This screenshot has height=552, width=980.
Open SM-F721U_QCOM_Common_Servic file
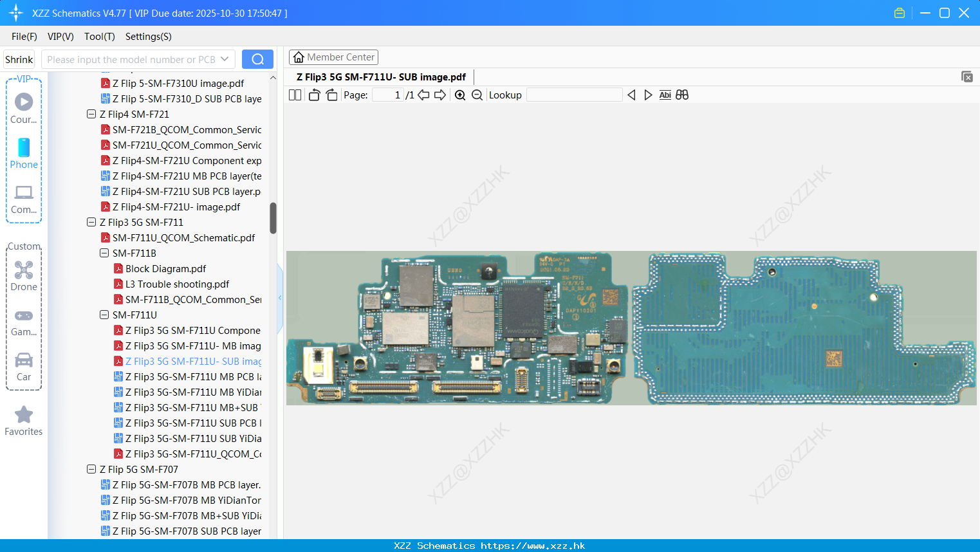coord(187,145)
